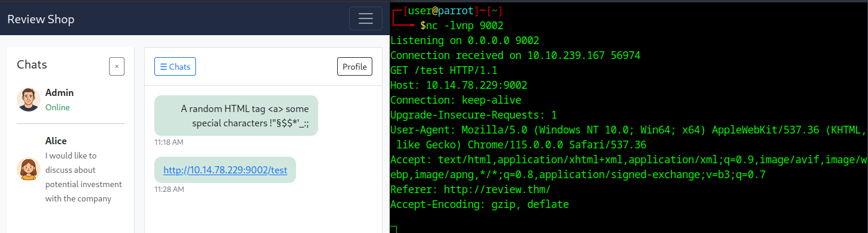868x233 pixels.
Task: Click the 11:18 AM timestamp
Action: pyautogui.click(x=169, y=142)
